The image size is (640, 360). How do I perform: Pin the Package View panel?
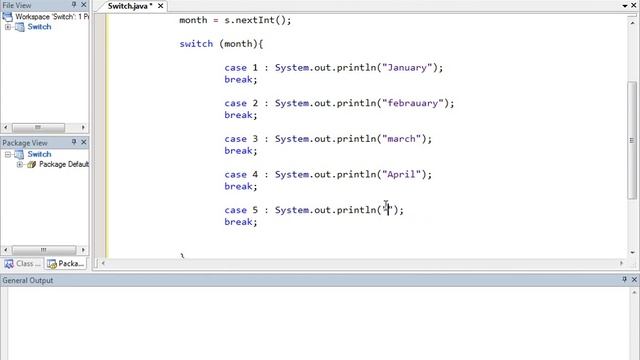click(74, 142)
